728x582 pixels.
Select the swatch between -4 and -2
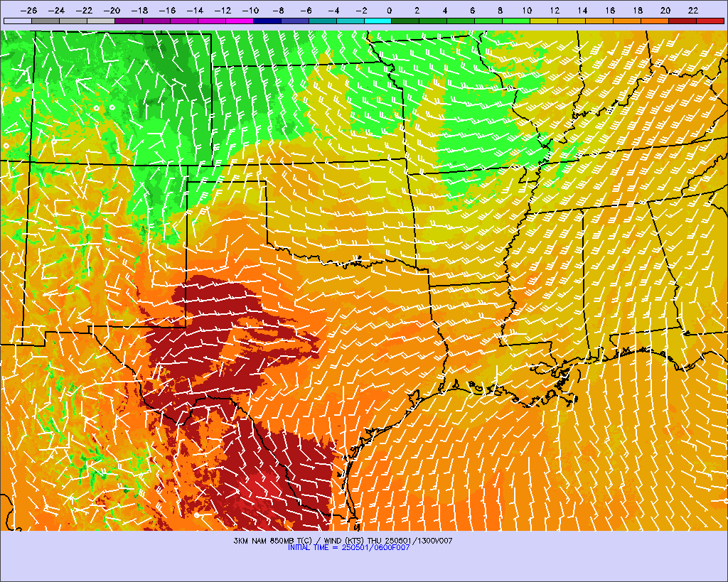350,21
